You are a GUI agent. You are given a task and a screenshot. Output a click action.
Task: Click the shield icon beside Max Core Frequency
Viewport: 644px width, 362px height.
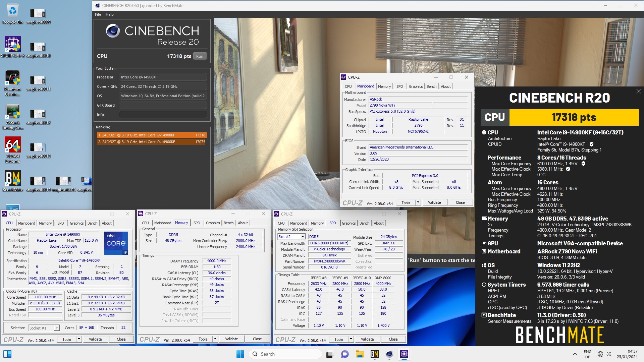[583, 164]
